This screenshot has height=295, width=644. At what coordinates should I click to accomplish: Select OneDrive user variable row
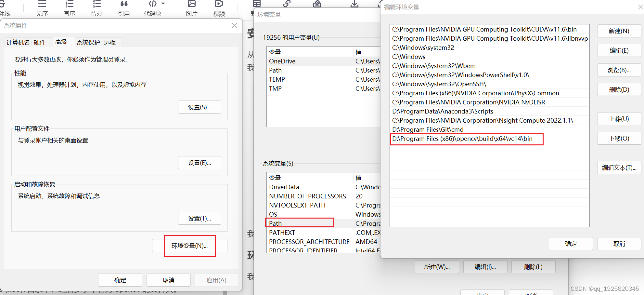click(323, 61)
